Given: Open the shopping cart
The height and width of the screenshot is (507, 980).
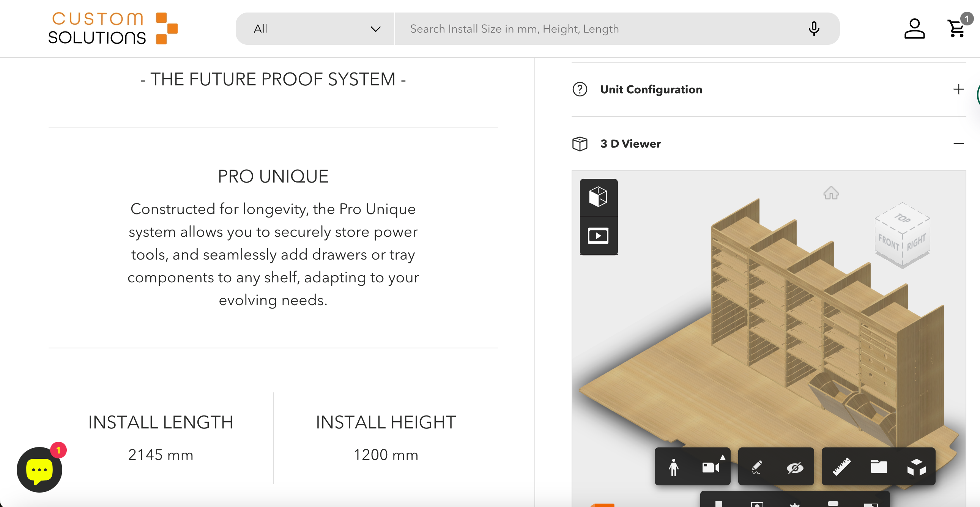Looking at the screenshot, I should 956,29.
